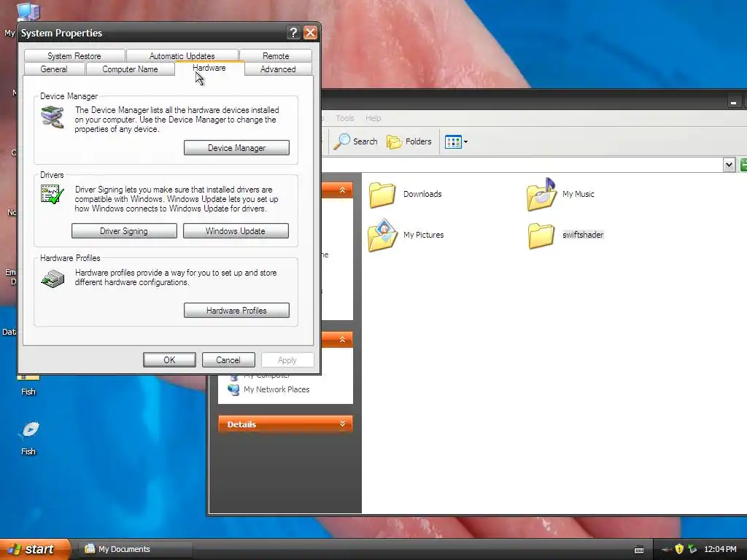
Task: Switch to the Computer Name tab
Action: tap(130, 69)
